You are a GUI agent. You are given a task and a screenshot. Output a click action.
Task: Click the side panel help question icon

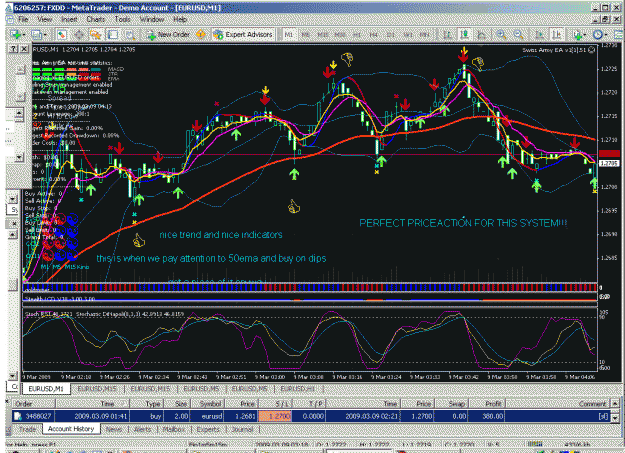click(x=13, y=49)
